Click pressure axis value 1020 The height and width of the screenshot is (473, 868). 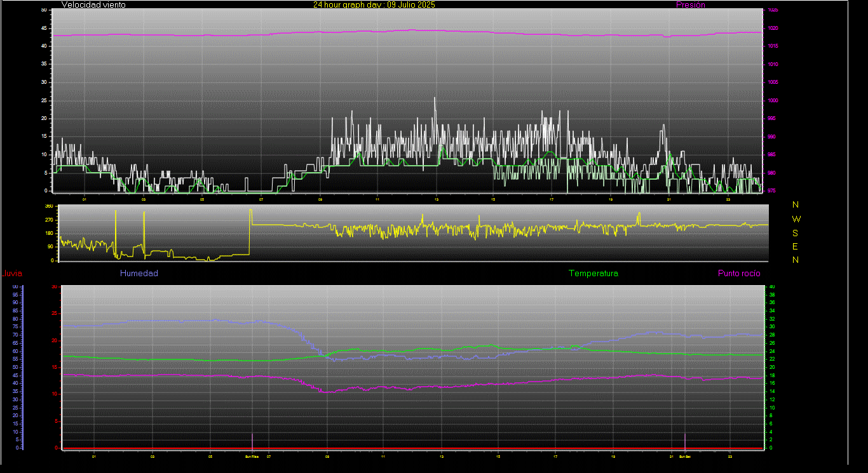[773, 29]
